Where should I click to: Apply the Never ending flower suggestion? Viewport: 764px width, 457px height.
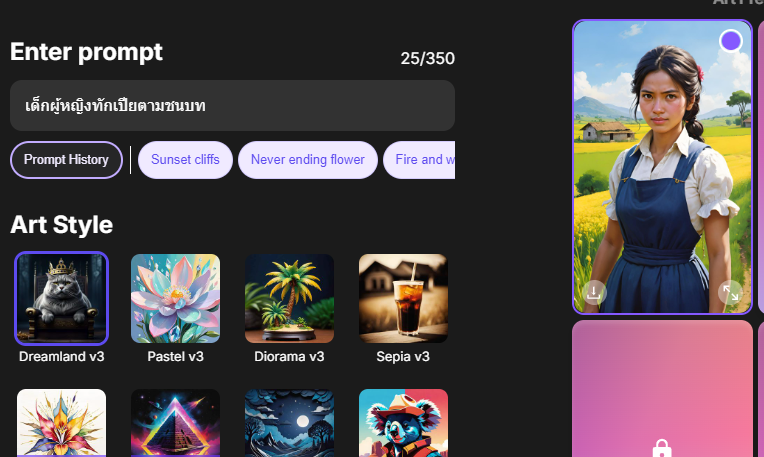click(x=307, y=160)
